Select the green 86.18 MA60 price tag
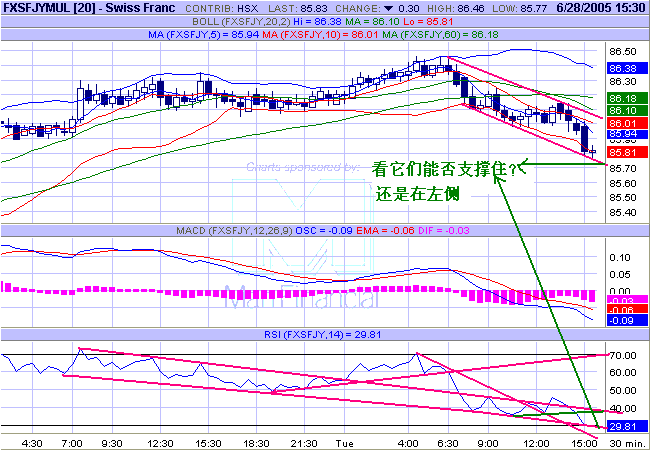This screenshot has height=450, width=650. tap(622, 98)
